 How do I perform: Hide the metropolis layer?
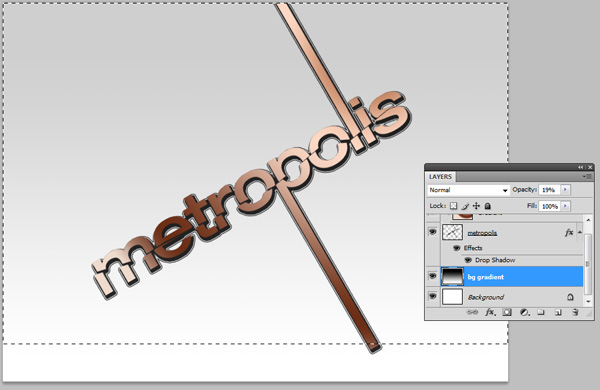432,232
